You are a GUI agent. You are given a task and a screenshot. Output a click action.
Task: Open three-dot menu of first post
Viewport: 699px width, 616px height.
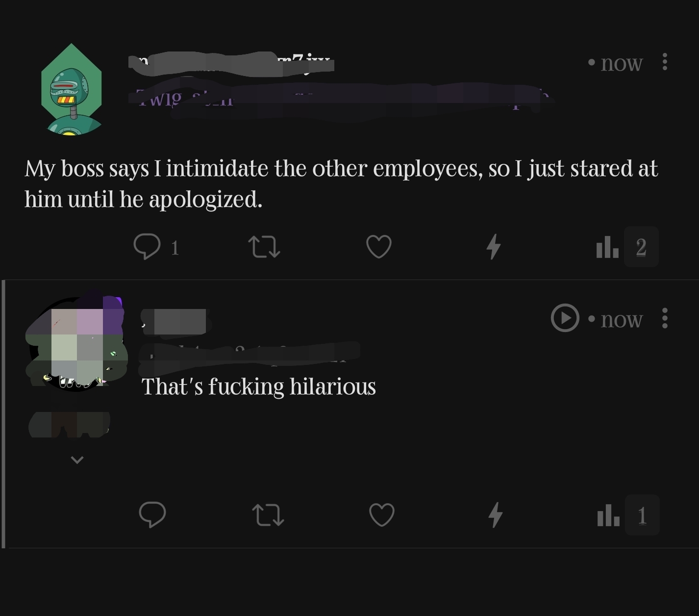point(665,62)
